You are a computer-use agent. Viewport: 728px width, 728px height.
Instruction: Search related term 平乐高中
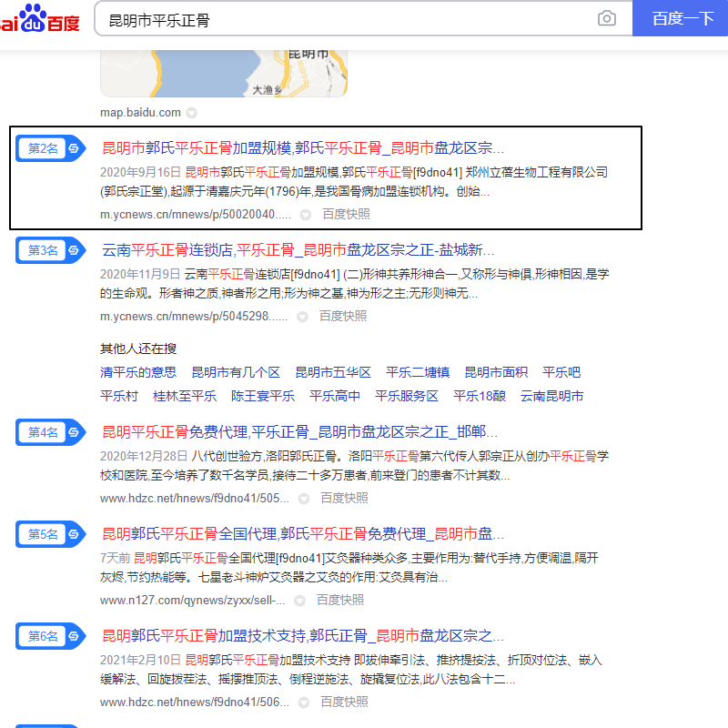[334, 396]
